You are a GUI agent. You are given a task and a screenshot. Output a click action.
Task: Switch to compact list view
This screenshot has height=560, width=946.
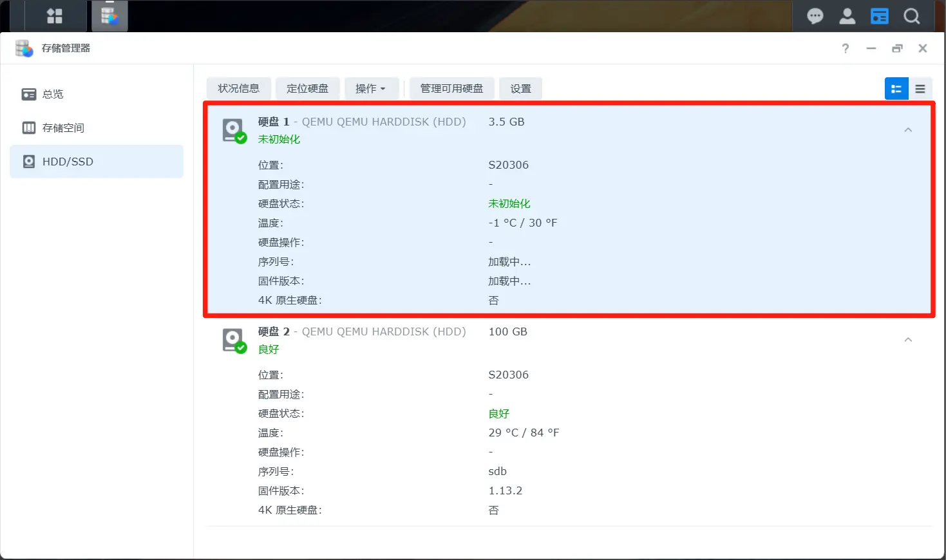coord(920,89)
